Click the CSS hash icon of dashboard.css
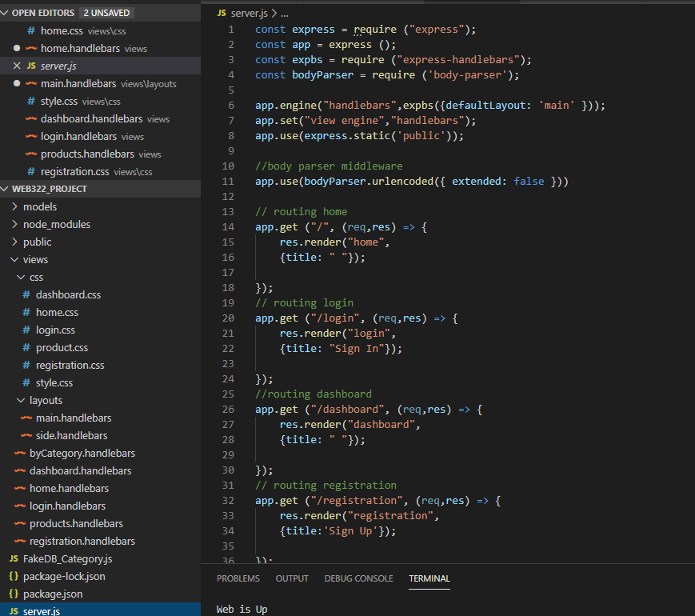Image resolution: width=695 pixels, height=616 pixels. click(26, 294)
